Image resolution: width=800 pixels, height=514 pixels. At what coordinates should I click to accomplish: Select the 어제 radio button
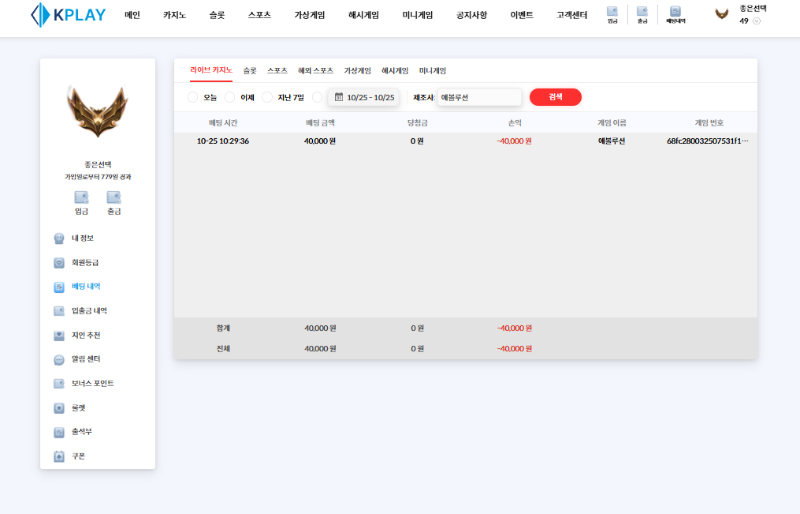pyautogui.click(x=230, y=97)
